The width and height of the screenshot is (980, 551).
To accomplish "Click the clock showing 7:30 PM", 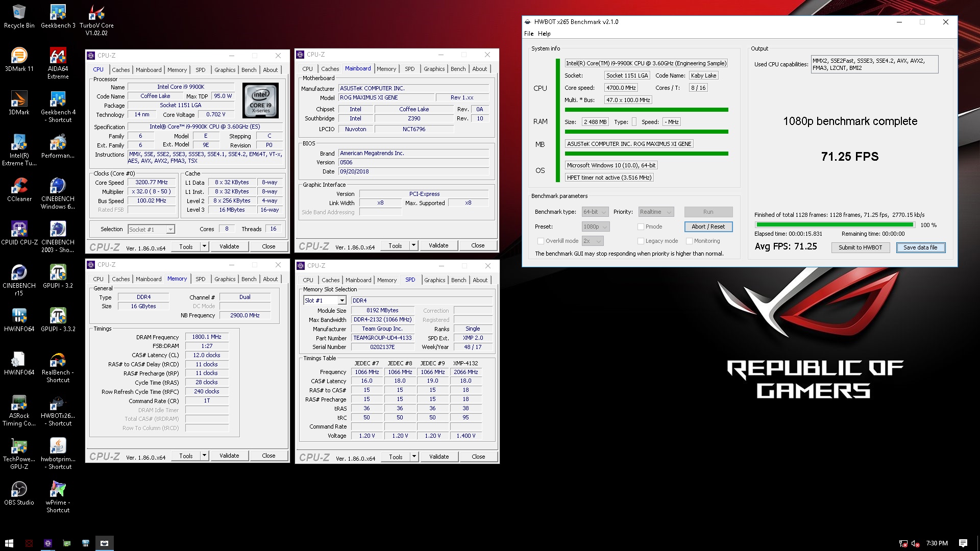I will (937, 543).
